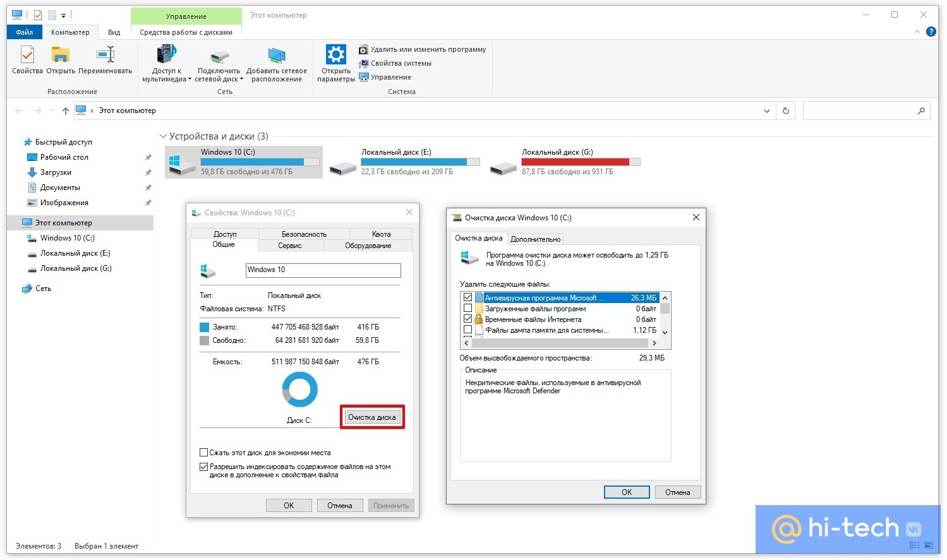Image resolution: width=947 pixels, height=560 pixels.
Task: Switch to Дополнительно tab in Disk Cleanup
Action: click(x=535, y=239)
